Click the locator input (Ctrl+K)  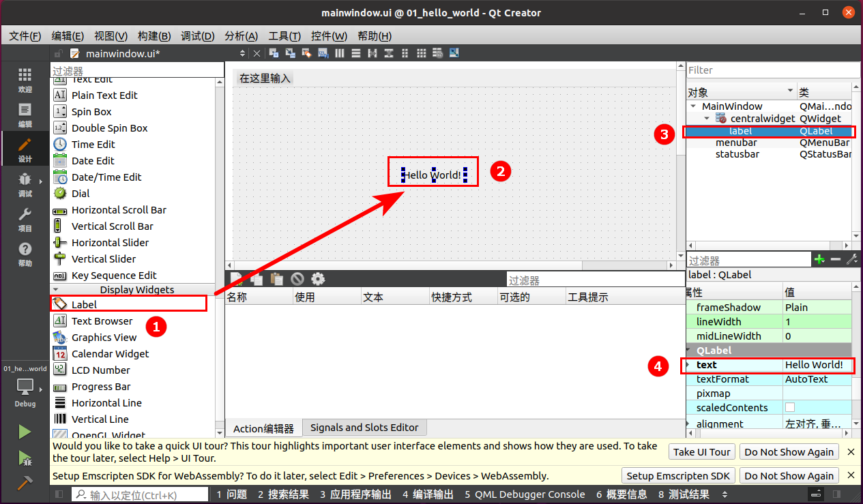[140, 494]
